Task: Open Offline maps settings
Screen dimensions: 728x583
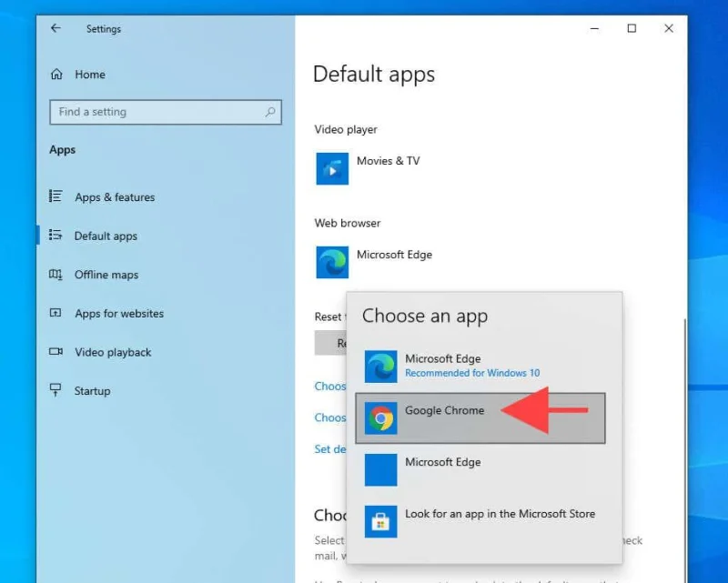Action: point(106,275)
